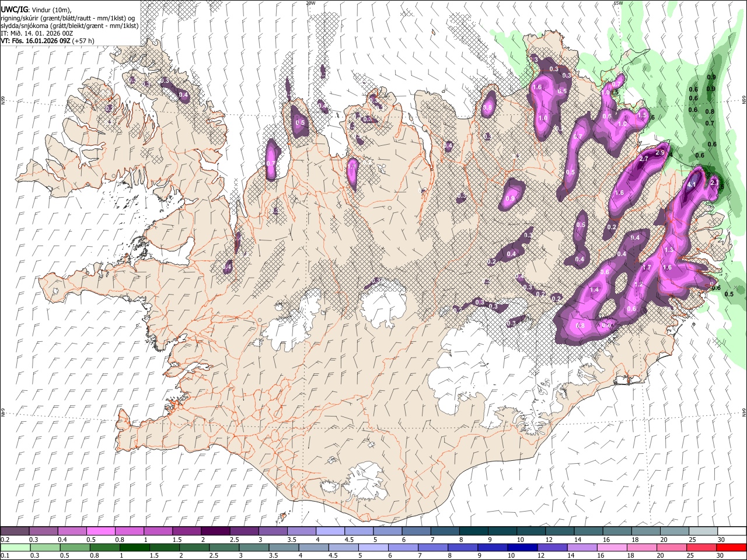Image resolution: width=747 pixels, height=560 pixels.
Task: Pick the dark green rain swatch between 1 and 1.5
Action: click(x=135, y=547)
